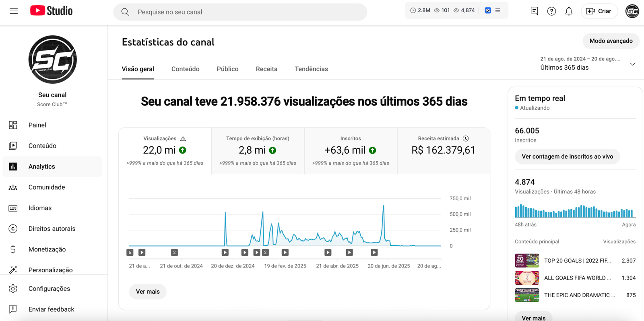644x321 pixels.
Task: Click the Painel dashboard icon
Action: coord(13,125)
